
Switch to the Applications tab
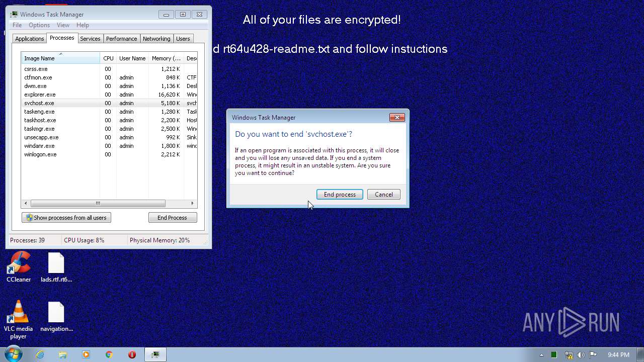pos(30,39)
